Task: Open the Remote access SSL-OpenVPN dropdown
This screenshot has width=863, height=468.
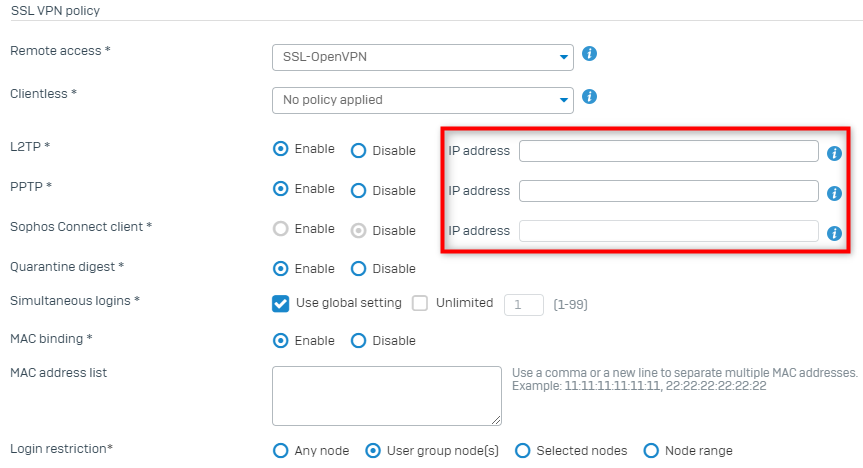Action: coord(423,57)
